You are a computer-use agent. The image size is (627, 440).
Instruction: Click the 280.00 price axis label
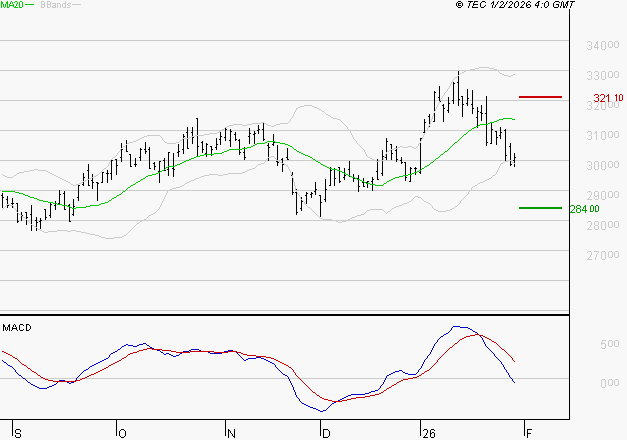click(603, 225)
